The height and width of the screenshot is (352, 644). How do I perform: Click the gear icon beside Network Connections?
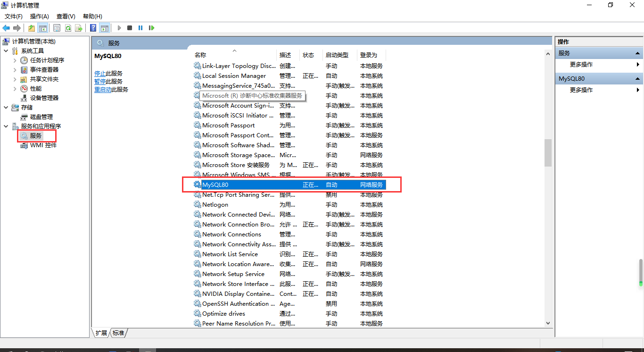197,234
